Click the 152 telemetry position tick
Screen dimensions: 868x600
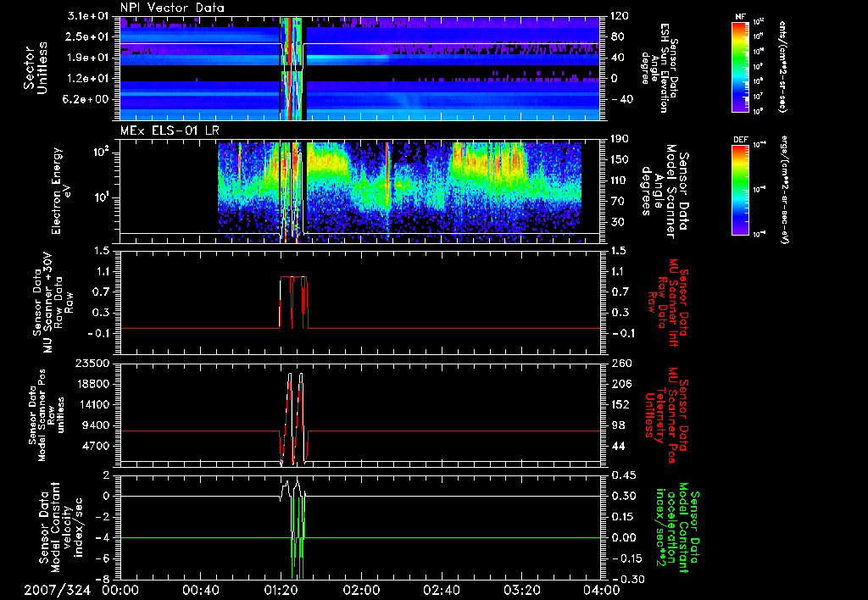coord(620,404)
